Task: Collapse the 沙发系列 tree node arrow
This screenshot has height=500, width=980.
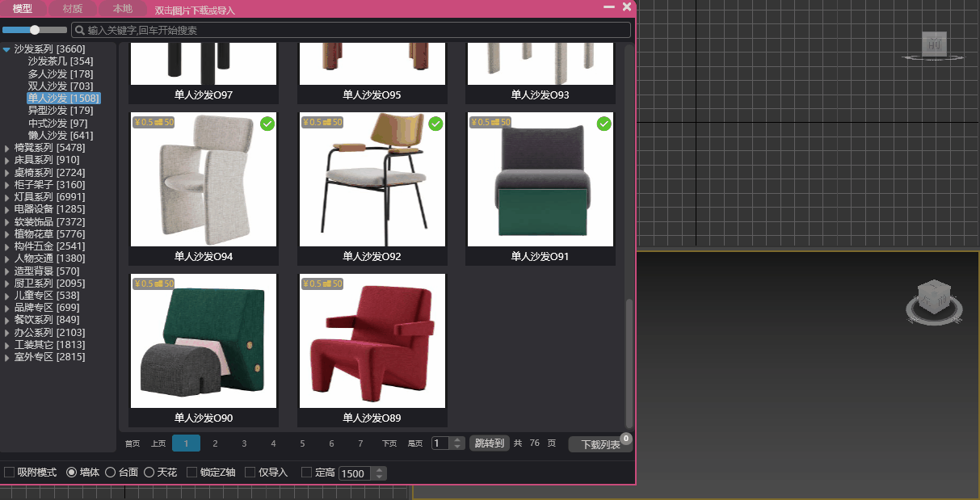Action: coord(6,49)
